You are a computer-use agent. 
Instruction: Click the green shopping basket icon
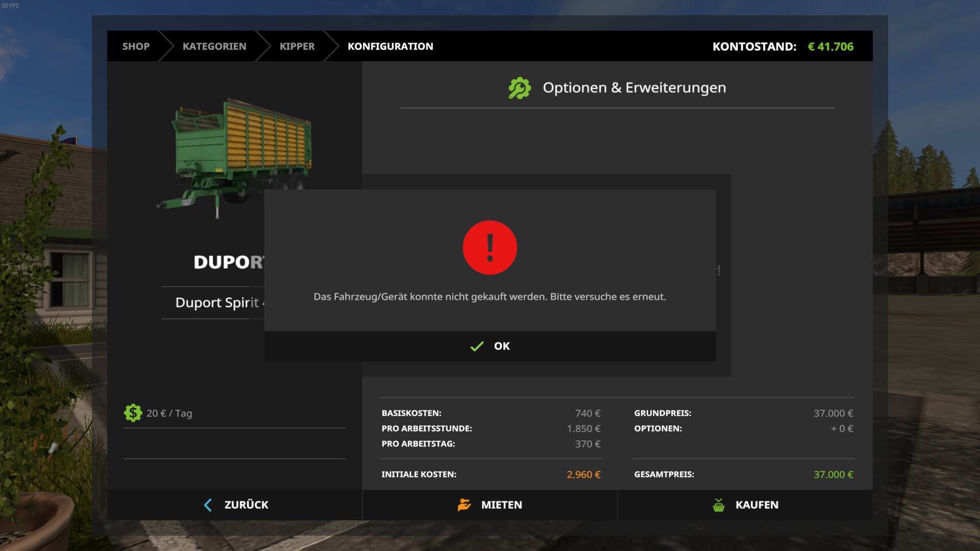point(718,505)
